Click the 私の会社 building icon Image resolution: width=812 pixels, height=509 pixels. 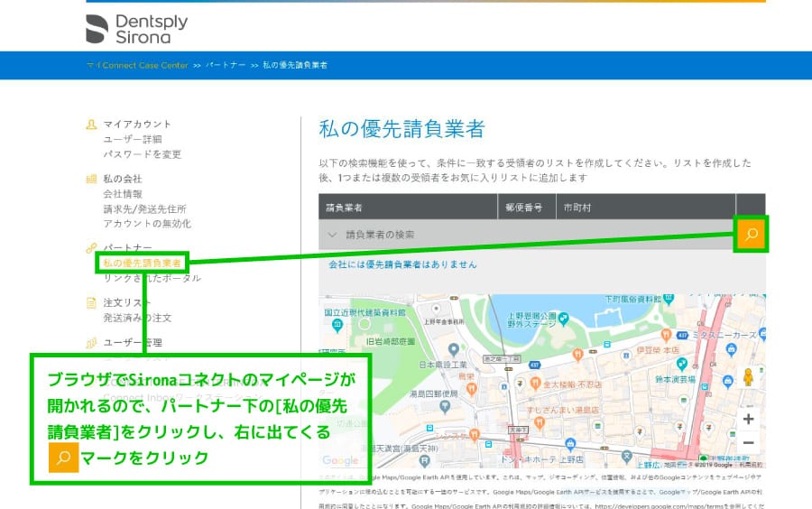click(91, 180)
